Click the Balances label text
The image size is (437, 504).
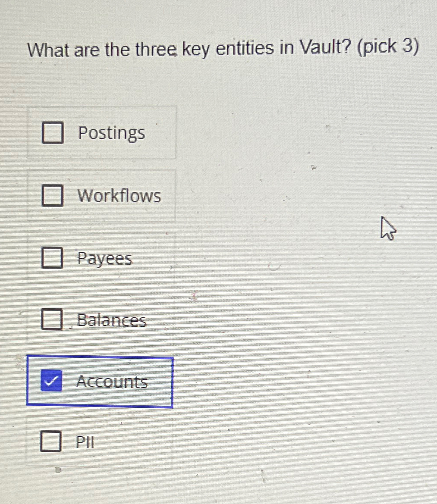pos(112,320)
